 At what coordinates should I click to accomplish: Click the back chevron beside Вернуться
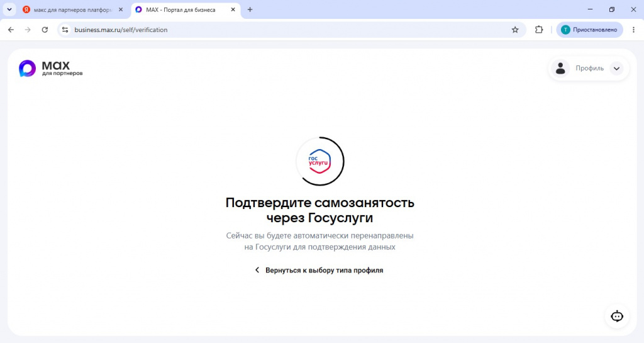point(257,270)
